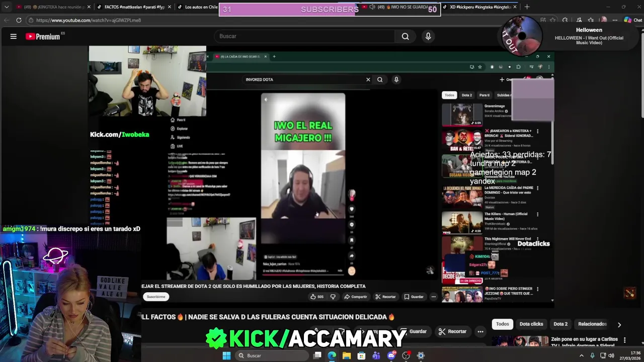This screenshot has height=362, width=644.
Task: Open Microsoft Edge from the taskbar
Action: click(332, 355)
